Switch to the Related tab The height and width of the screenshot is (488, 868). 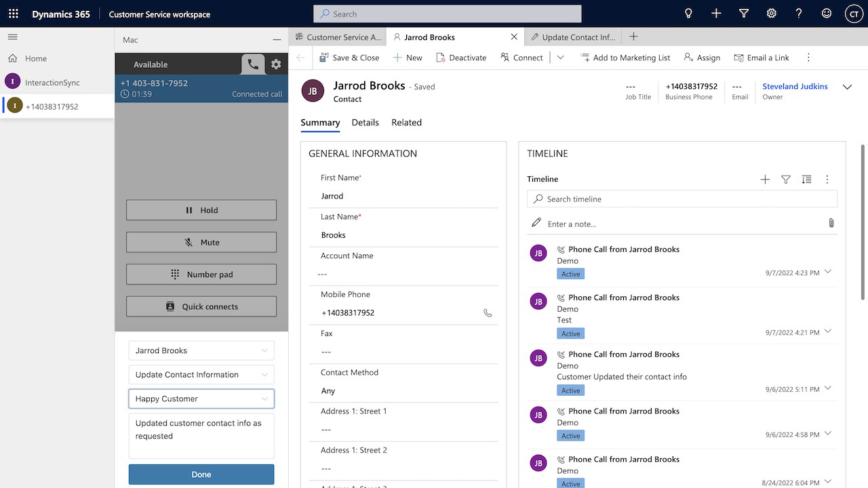point(406,123)
